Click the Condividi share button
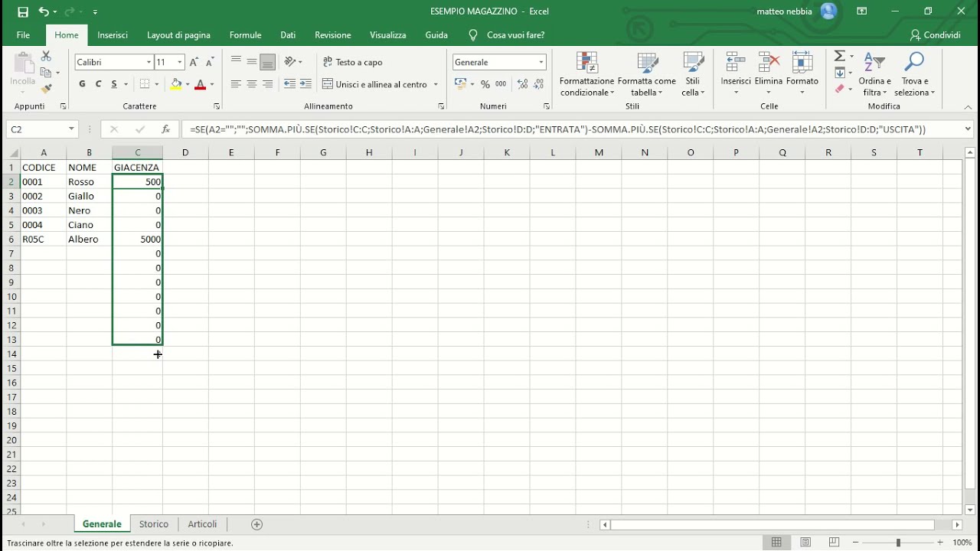This screenshot has height=551, width=980. pos(935,35)
